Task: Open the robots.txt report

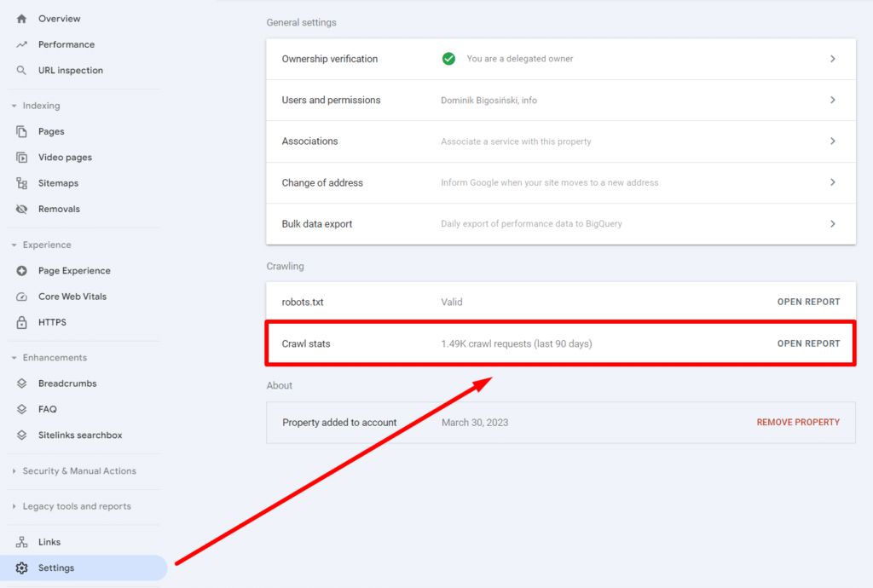Action: (x=808, y=302)
